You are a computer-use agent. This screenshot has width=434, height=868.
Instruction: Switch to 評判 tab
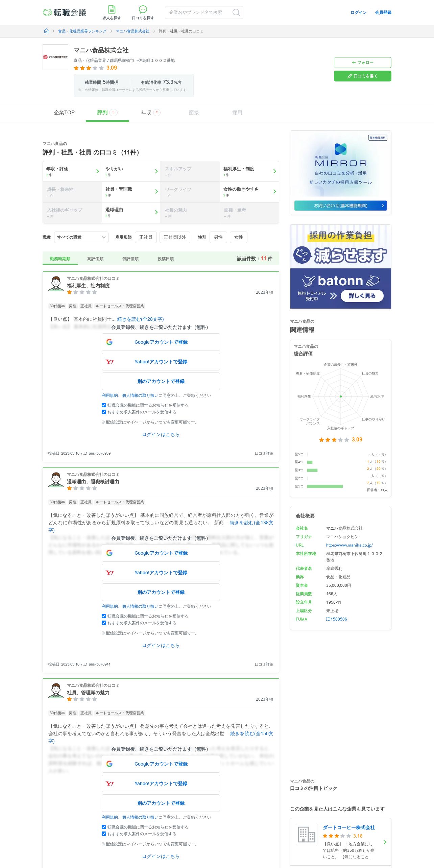107,113
